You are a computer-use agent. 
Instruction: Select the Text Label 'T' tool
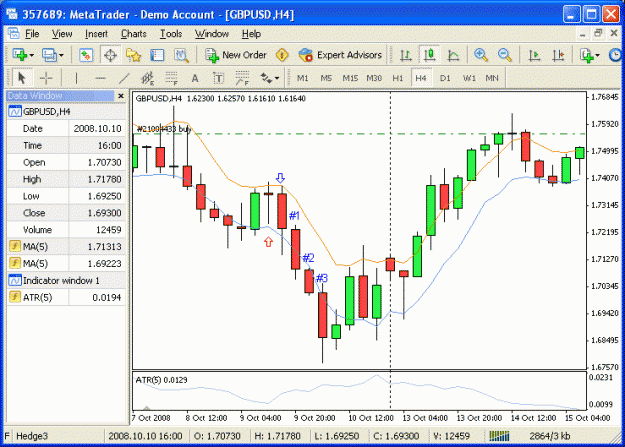[218, 78]
